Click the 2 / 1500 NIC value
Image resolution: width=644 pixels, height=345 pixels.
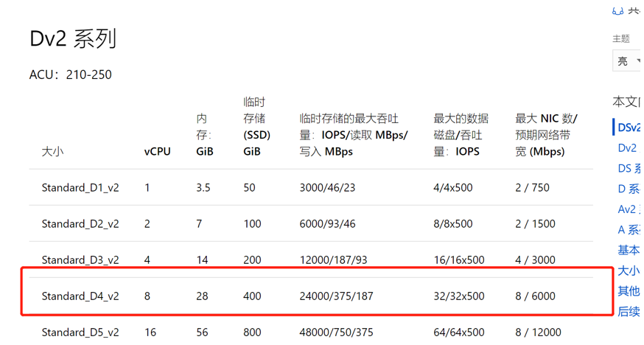point(535,224)
